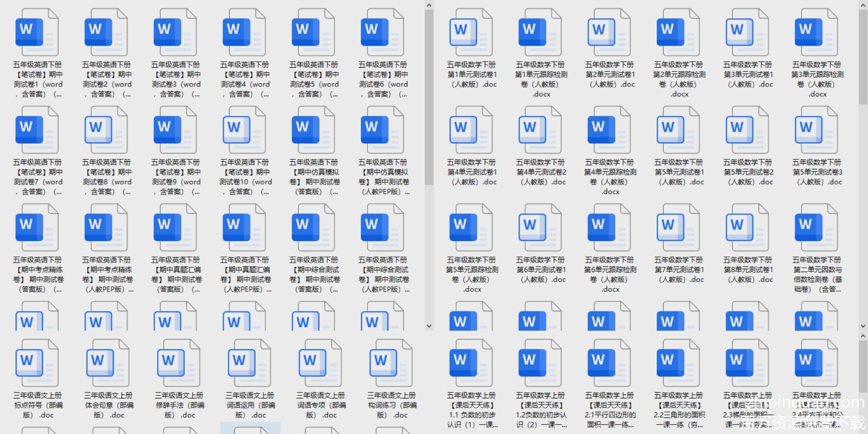Open the 三年级语文上册 标点符号 Word icon

point(37,363)
